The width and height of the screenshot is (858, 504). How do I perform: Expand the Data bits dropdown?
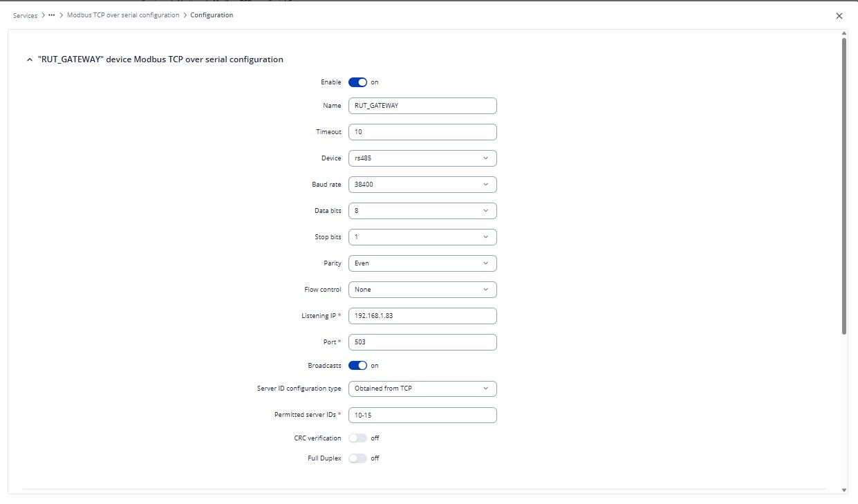pos(422,211)
